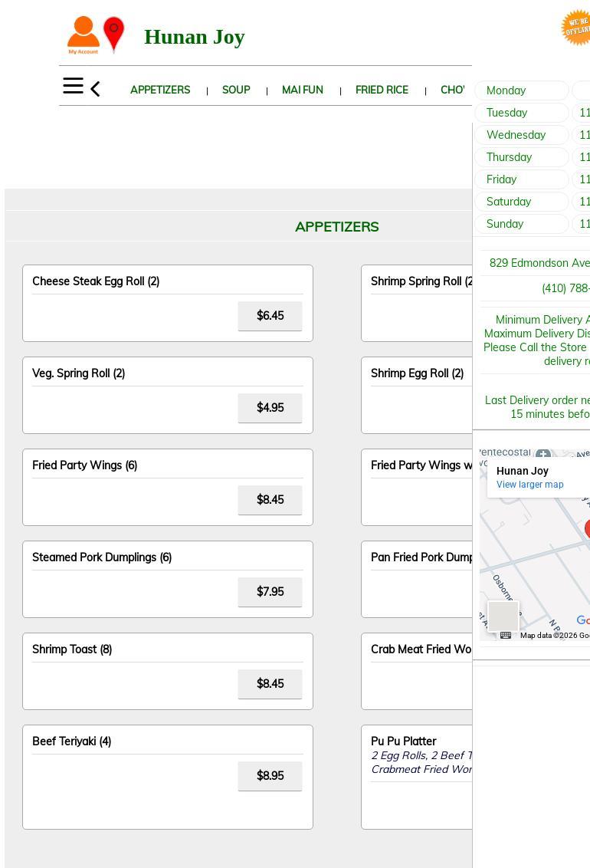Select the Shrimp Egg Roll (2) item

click(x=417, y=373)
